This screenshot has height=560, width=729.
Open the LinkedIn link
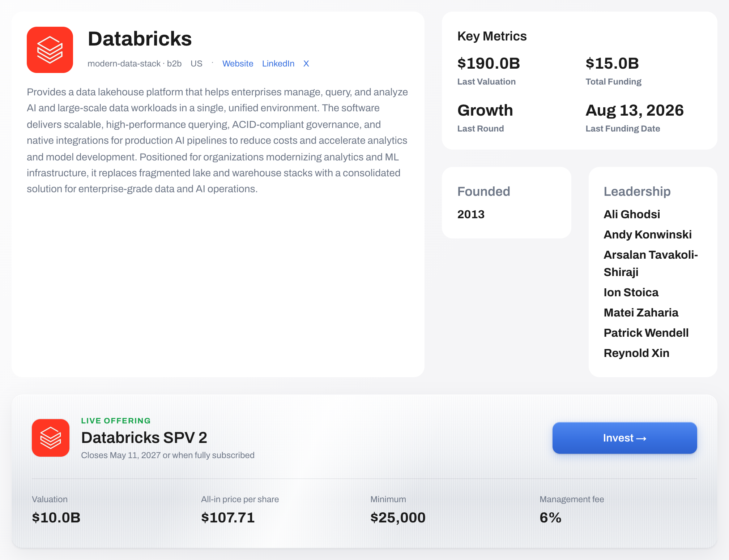tap(278, 64)
